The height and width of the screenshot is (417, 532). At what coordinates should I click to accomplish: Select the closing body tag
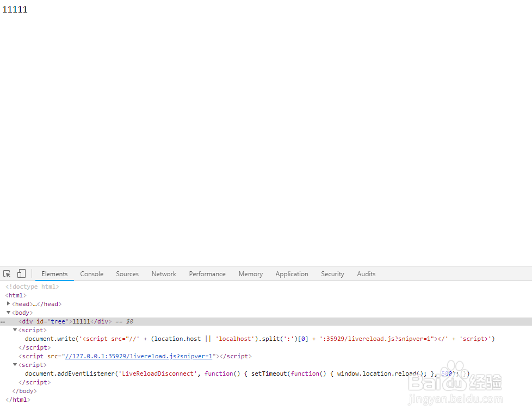(x=24, y=391)
